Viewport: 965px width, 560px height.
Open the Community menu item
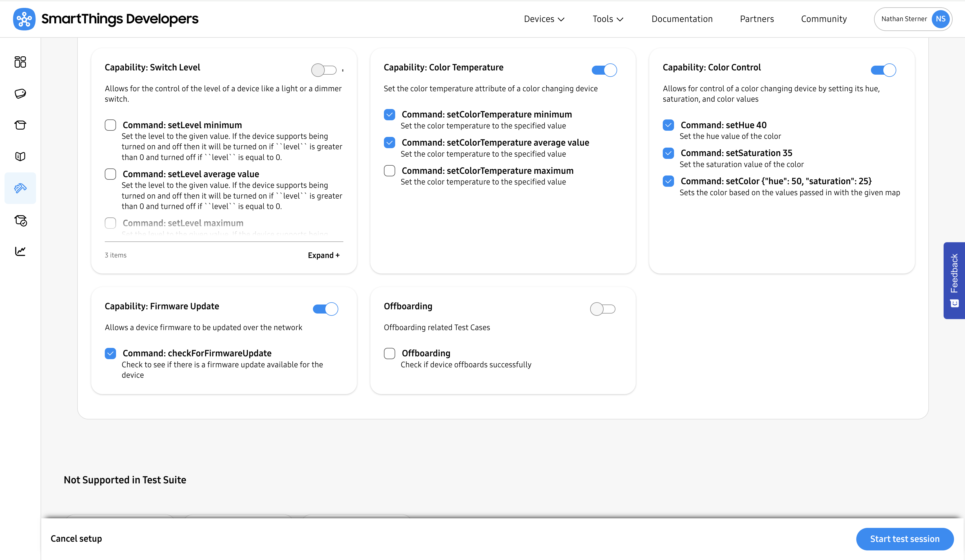pyautogui.click(x=824, y=19)
